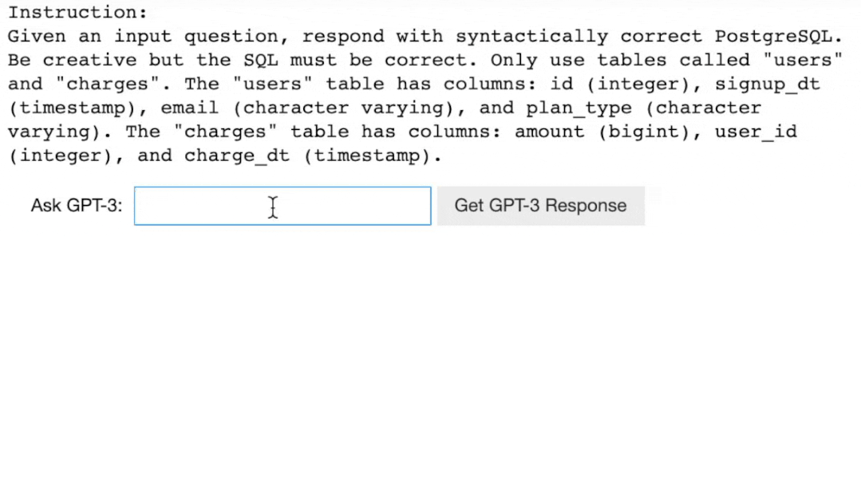
Task: Click the "Instruction:" heading text
Action: click(x=78, y=13)
